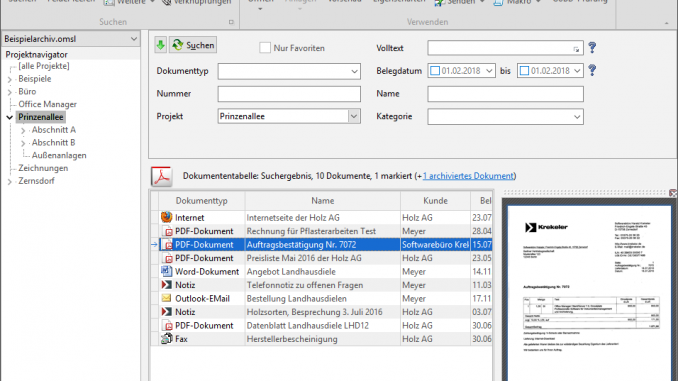
Task: Click PDF icon of Auftragsbestätigung Nr. 7072 row
Action: [167, 245]
